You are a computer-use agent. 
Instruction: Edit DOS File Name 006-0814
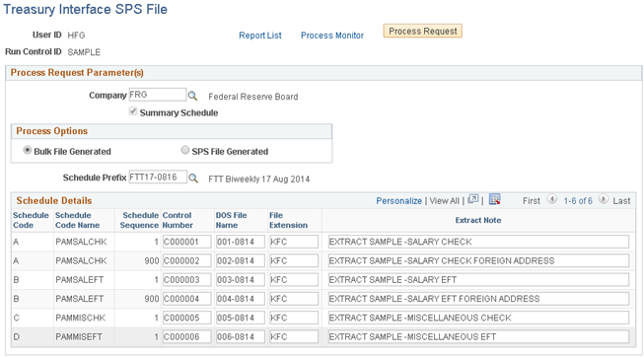[241, 336]
